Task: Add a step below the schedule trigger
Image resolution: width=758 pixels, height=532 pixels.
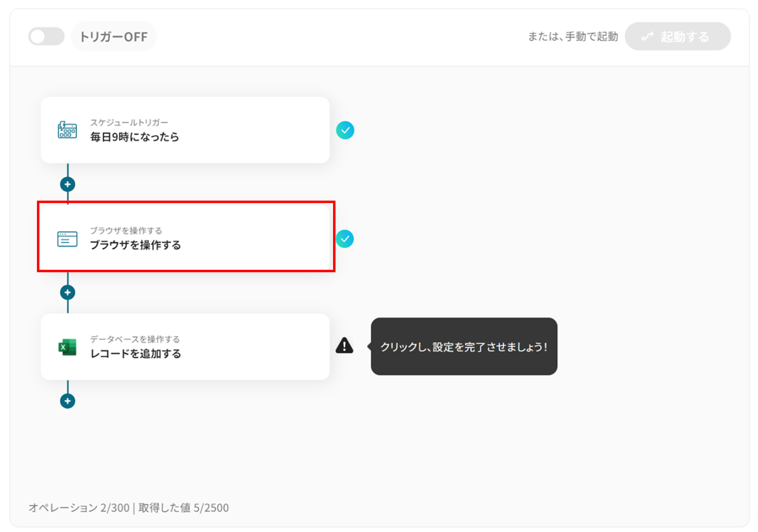Action: [x=68, y=184]
